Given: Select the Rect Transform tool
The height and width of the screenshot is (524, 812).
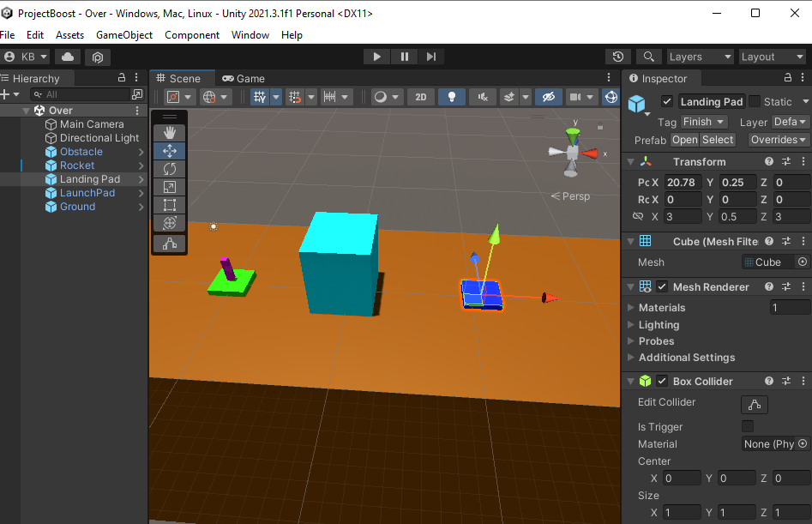Looking at the screenshot, I should [169, 204].
